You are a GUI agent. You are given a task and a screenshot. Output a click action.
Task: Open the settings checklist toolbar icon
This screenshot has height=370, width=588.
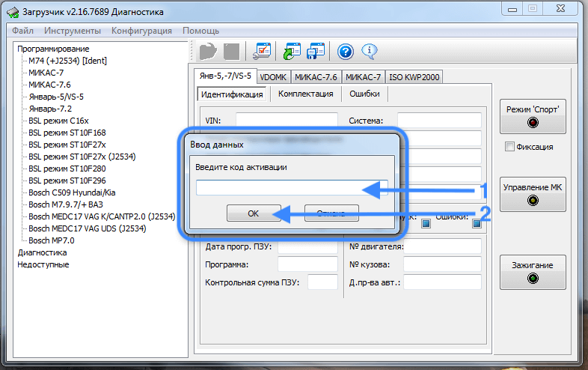(262, 51)
